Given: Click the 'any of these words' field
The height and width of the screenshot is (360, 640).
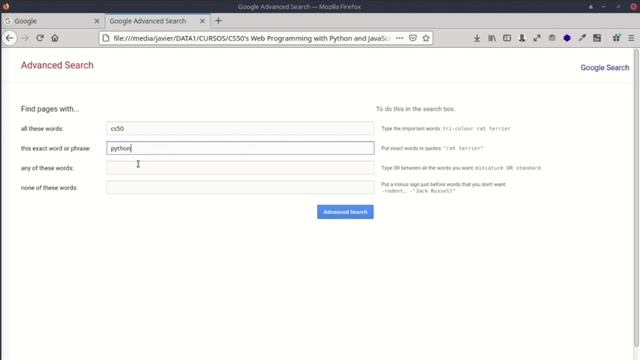Looking at the screenshot, I should 240,168.
